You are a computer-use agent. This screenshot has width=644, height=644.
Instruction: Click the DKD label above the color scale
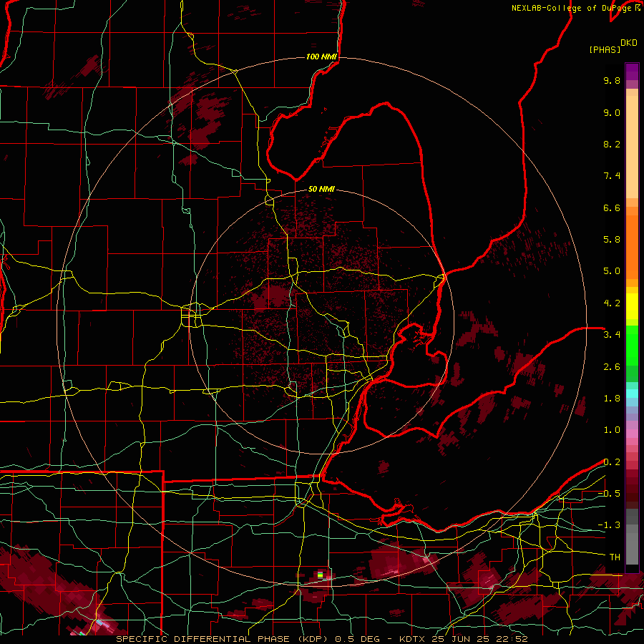(629, 43)
